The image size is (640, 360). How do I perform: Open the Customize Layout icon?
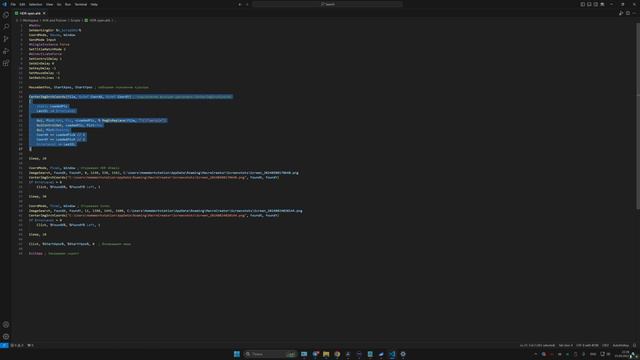pyautogui.click(x=602, y=4)
